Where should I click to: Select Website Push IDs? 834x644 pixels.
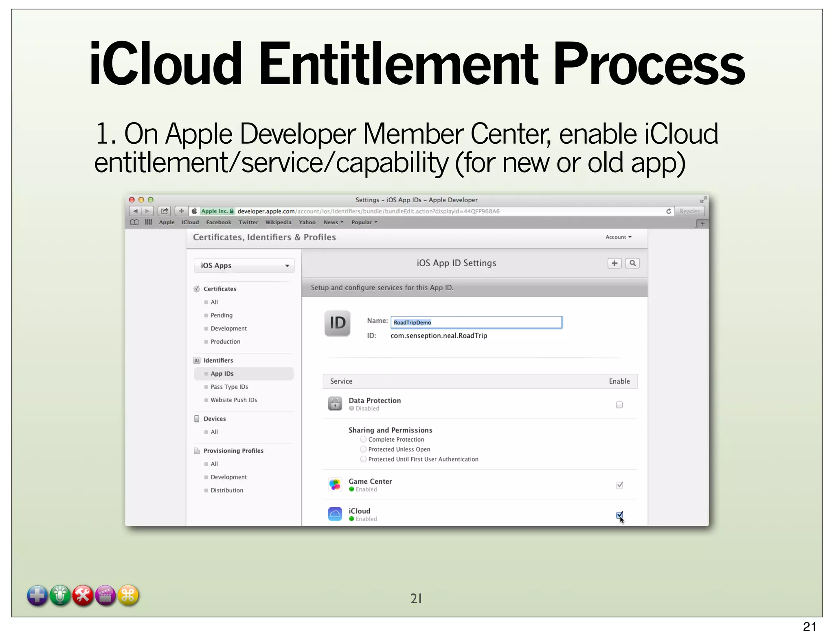coord(234,400)
